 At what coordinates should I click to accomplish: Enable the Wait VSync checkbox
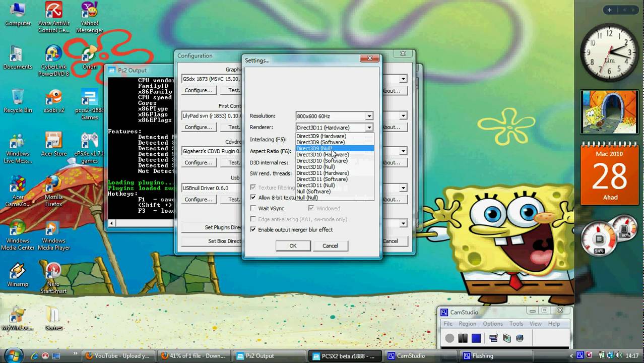(253, 208)
